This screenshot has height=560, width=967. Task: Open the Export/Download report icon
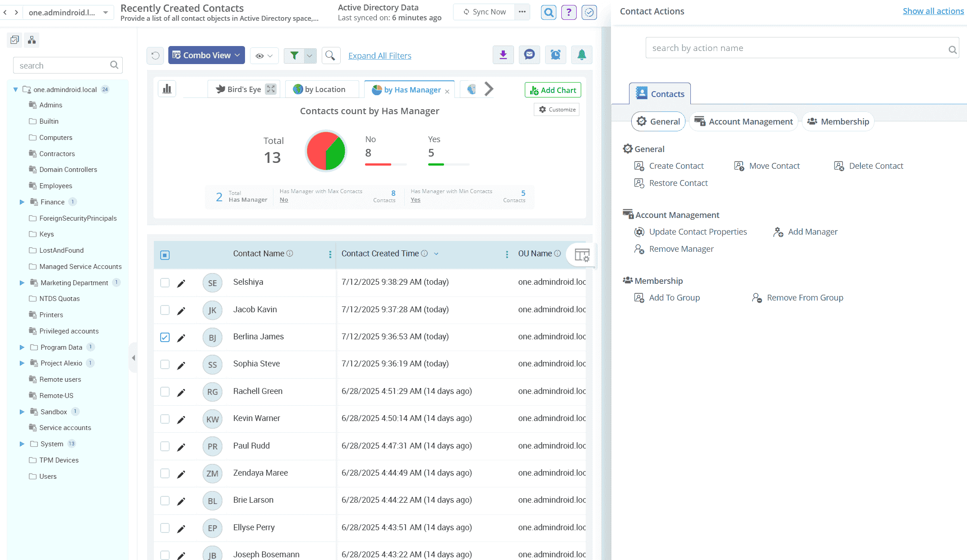point(503,55)
